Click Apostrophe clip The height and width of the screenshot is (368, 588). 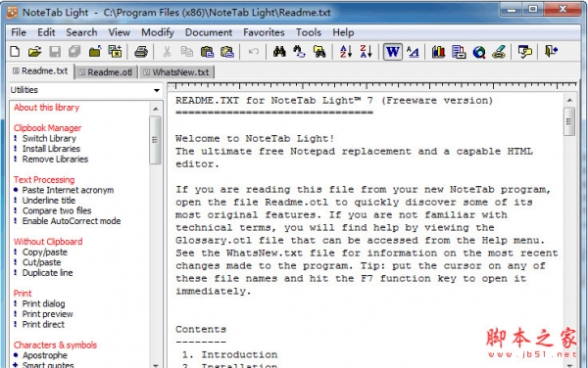45,355
